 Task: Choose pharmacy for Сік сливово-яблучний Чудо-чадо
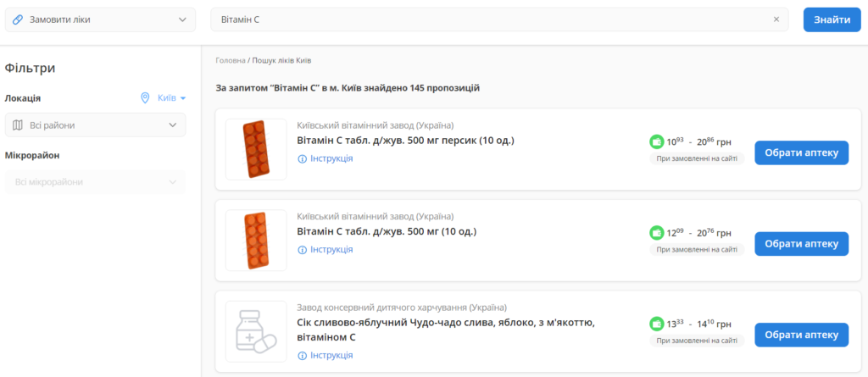pyautogui.click(x=801, y=335)
